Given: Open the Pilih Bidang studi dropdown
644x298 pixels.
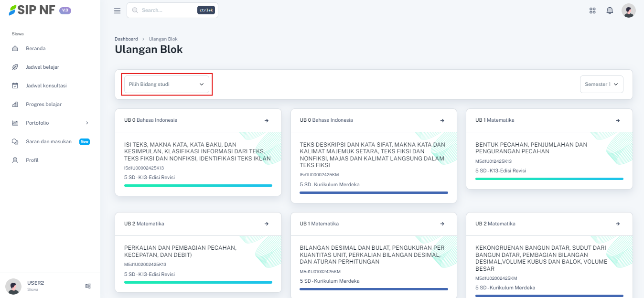Looking at the screenshot, I should 166,84.
